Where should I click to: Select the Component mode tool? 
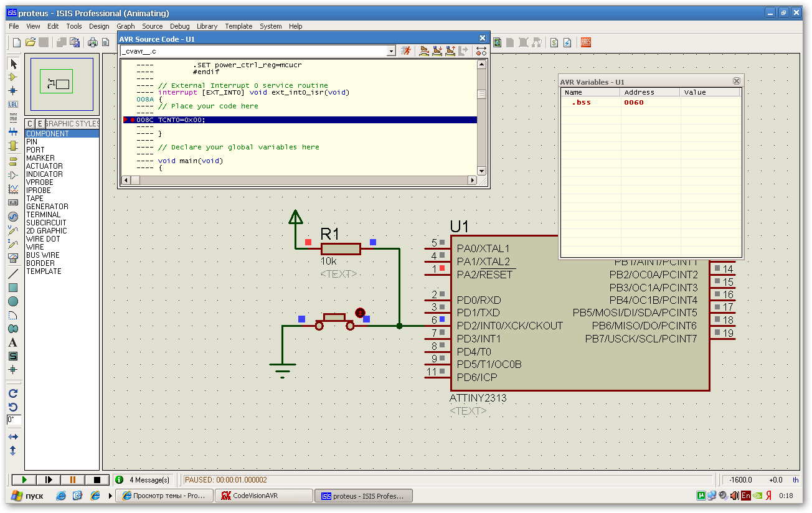click(13, 77)
